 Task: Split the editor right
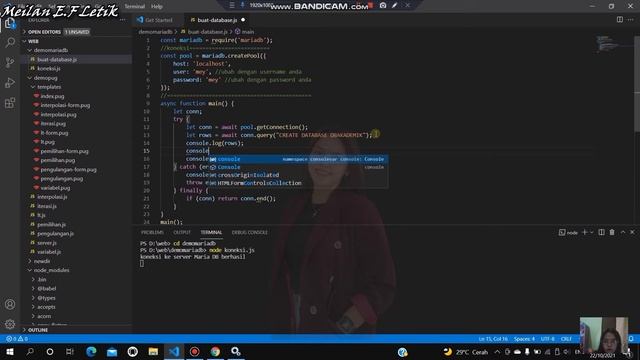point(620,20)
